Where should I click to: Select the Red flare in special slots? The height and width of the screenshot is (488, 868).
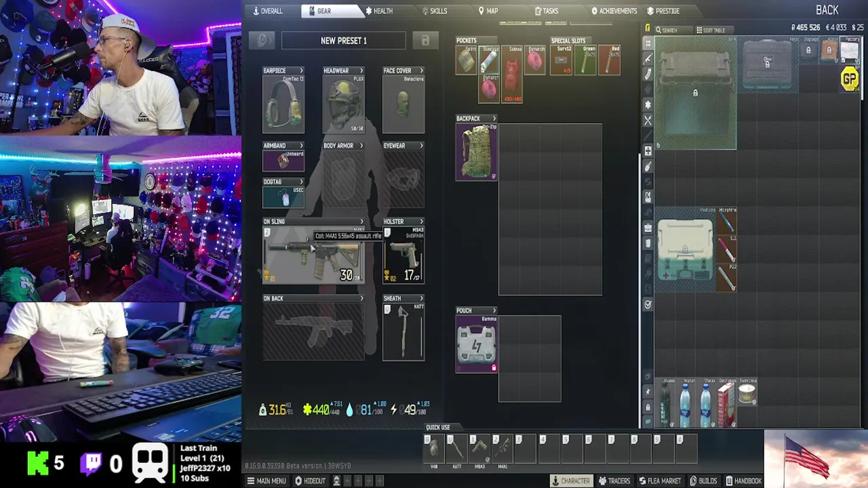[609, 60]
